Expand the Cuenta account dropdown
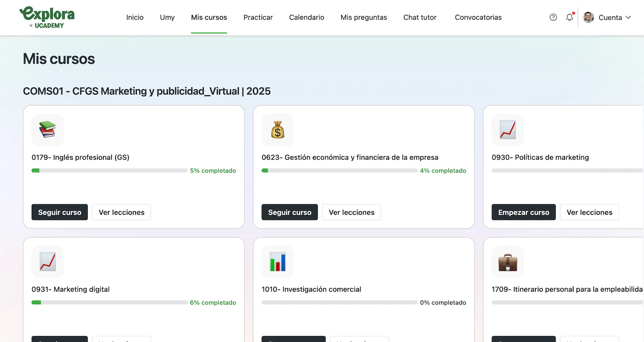Screen dimensions: 644x342 click(x=615, y=17)
